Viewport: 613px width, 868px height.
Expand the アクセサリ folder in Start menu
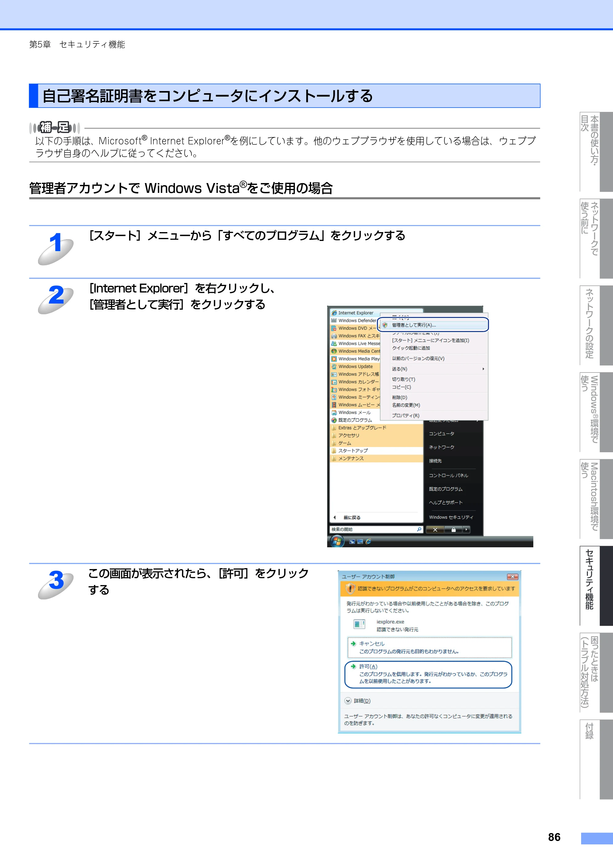coord(376,435)
